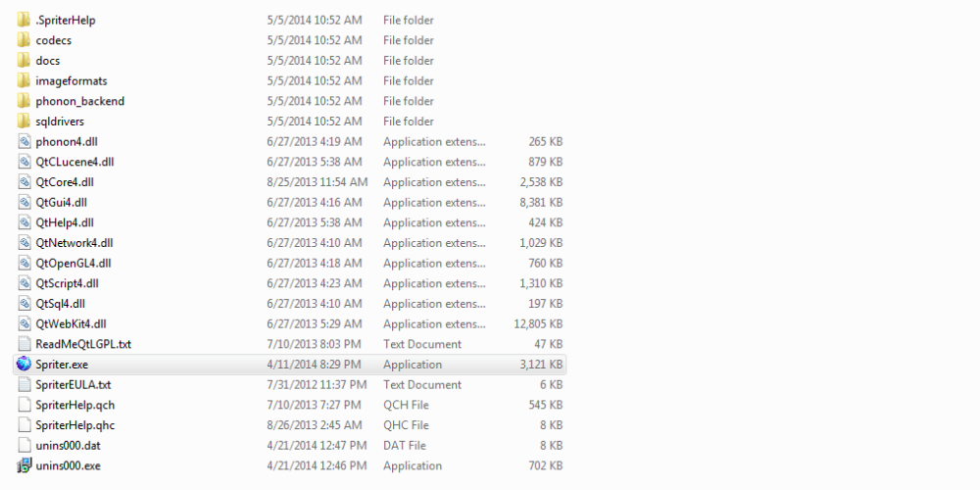The image size is (980, 490).
Task: Click the QtScript4.dll file icon
Action: [24, 283]
